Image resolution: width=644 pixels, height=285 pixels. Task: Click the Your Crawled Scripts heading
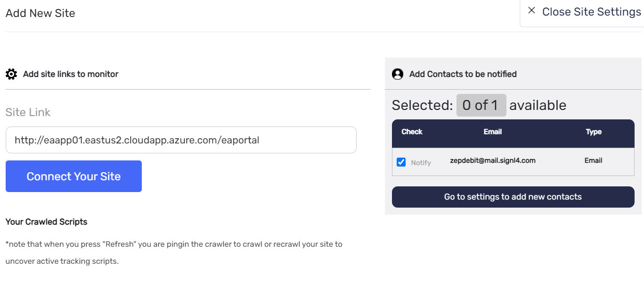pos(46,222)
